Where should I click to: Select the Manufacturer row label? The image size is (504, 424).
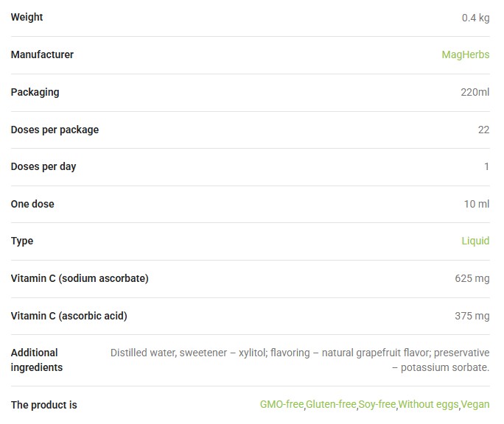coord(42,54)
